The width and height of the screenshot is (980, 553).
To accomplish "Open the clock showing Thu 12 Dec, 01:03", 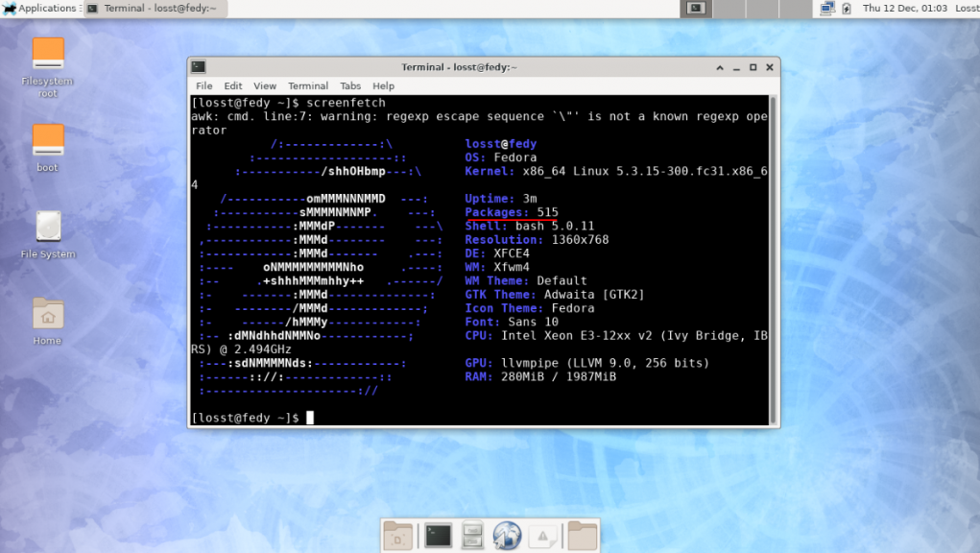I will (904, 8).
